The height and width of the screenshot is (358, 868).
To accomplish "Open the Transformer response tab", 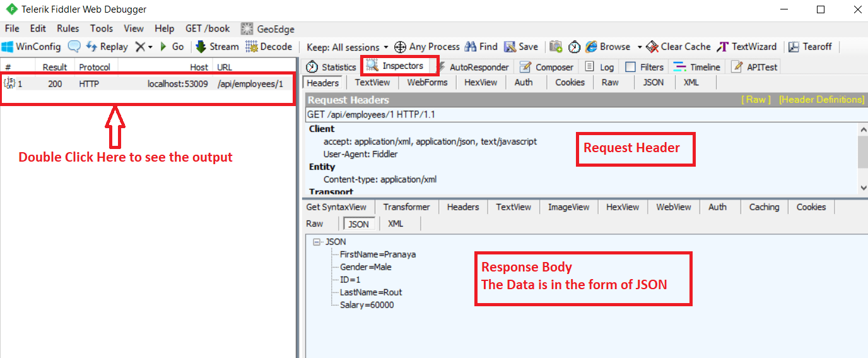I will coord(406,207).
